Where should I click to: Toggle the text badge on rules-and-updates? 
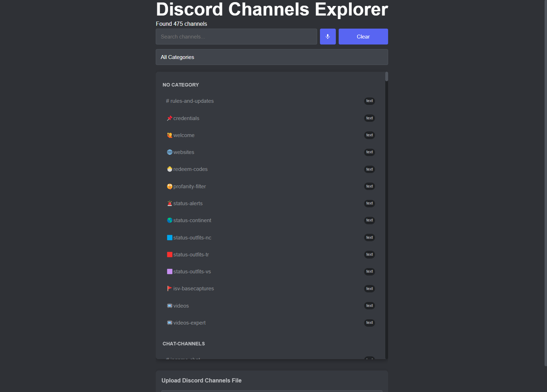pos(369,101)
